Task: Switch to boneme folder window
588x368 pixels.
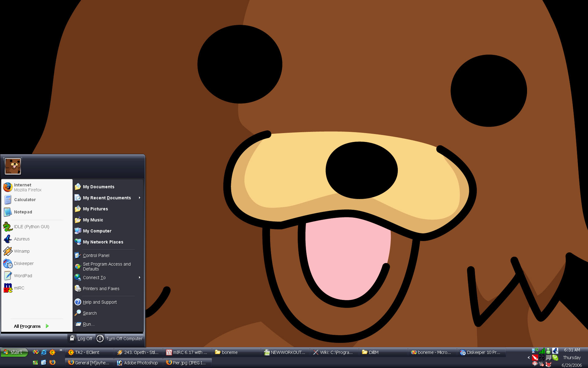Action: point(236,352)
